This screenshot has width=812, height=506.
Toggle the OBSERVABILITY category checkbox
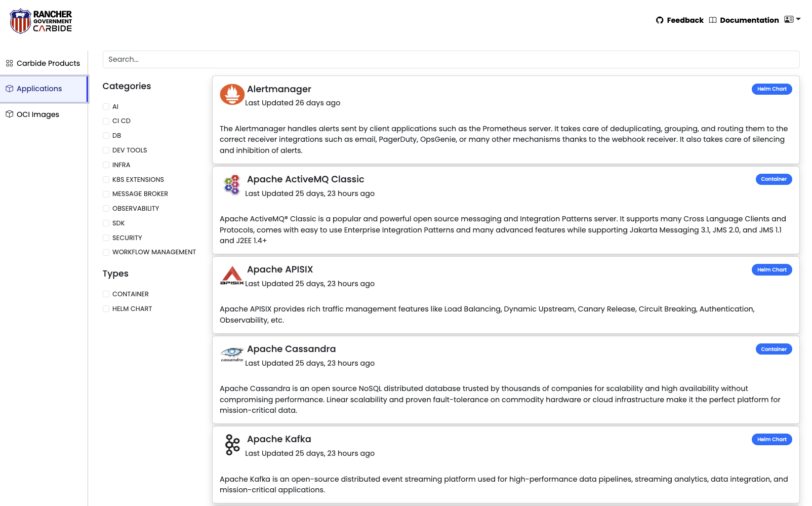106,209
